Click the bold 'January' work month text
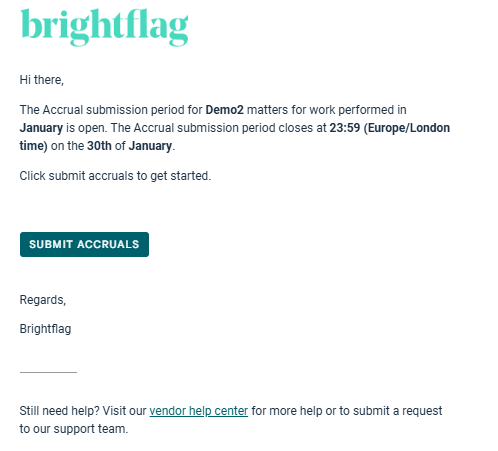The height and width of the screenshot is (451, 498). pyautogui.click(x=41, y=128)
